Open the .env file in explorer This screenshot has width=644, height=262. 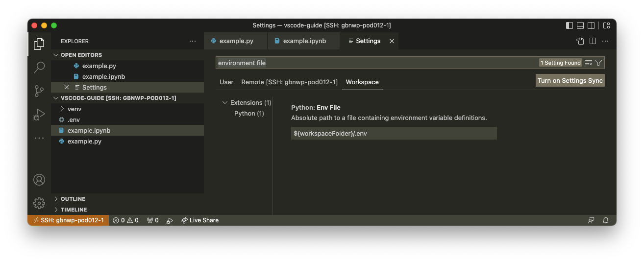(x=127, y=119)
